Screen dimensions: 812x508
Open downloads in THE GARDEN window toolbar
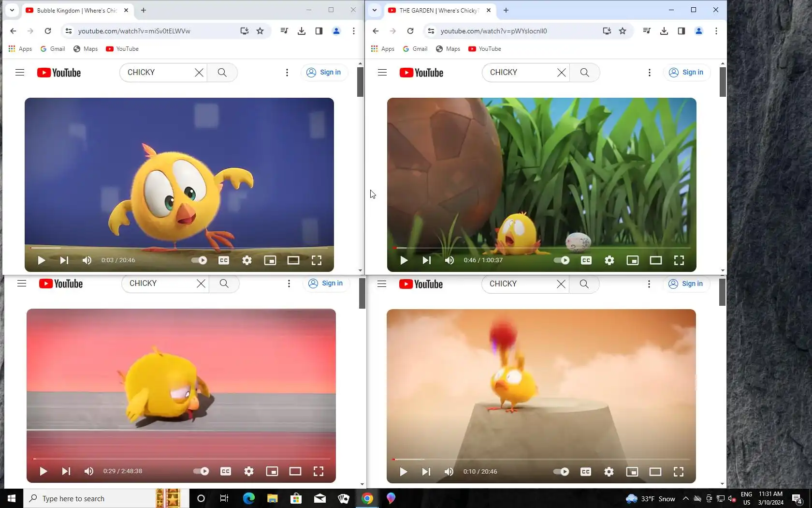664,31
